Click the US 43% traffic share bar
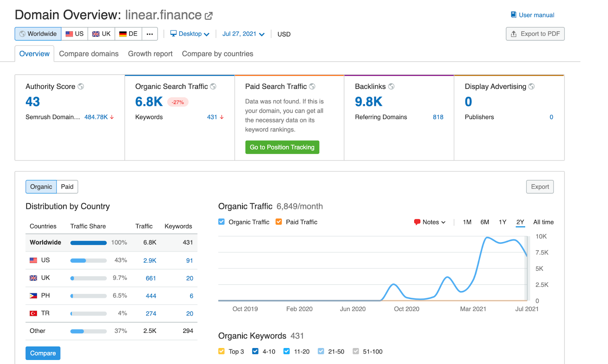The height and width of the screenshot is (364, 608). pyautogui.click(x=89, y=260)
